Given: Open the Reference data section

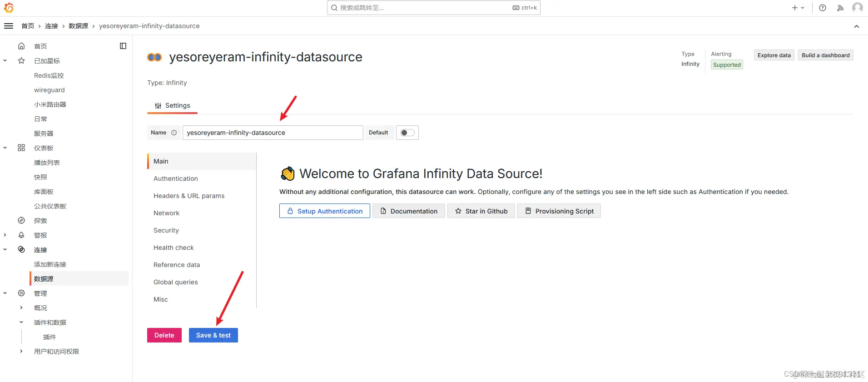Looking at the screenshot, I should pyautogui.click(x=202, y=265).
